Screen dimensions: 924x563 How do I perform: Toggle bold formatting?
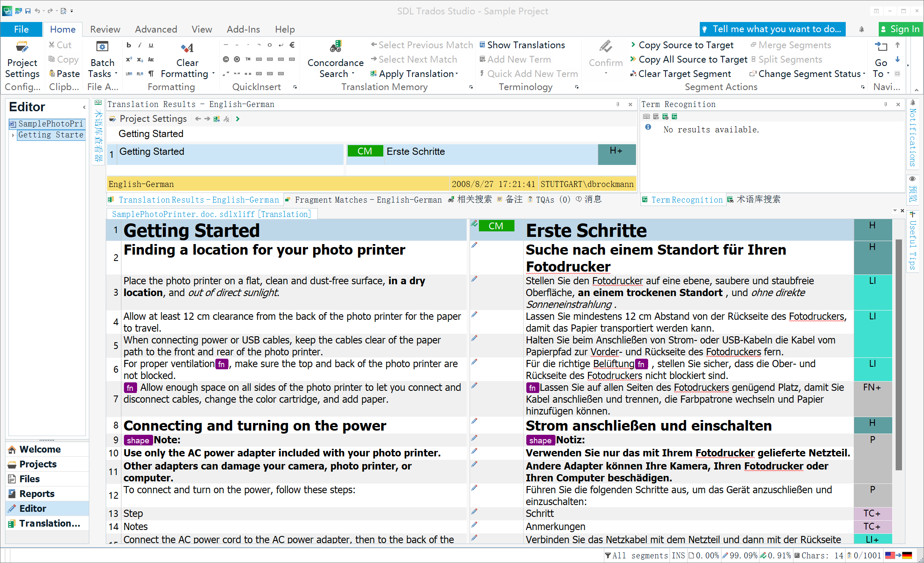point(129,45)
